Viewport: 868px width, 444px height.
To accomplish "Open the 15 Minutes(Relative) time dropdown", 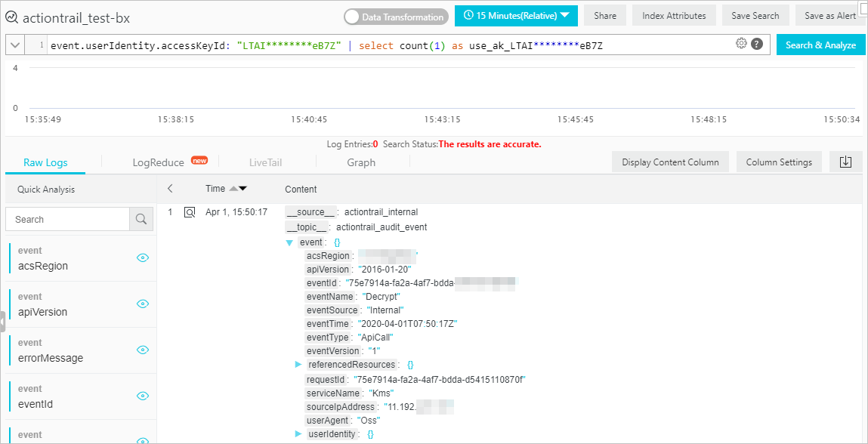I will 516,16.
